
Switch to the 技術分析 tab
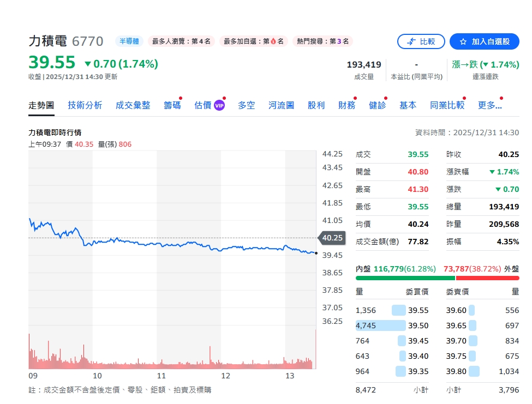85,105
